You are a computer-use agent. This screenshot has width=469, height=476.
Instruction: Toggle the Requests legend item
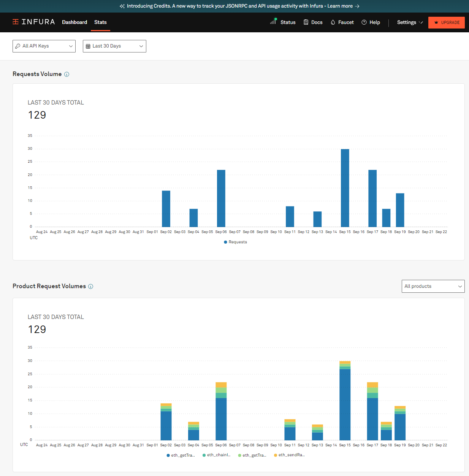pos(236,242)
